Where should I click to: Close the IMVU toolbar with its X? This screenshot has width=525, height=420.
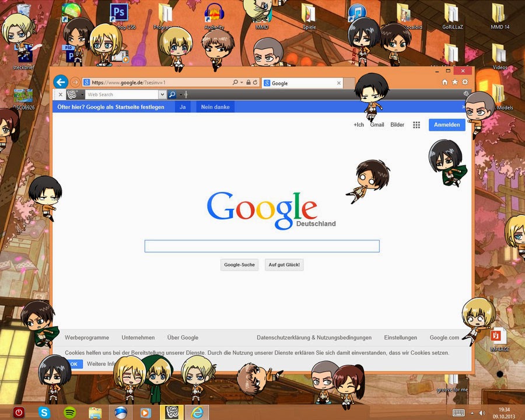click(x=60, y=94)
